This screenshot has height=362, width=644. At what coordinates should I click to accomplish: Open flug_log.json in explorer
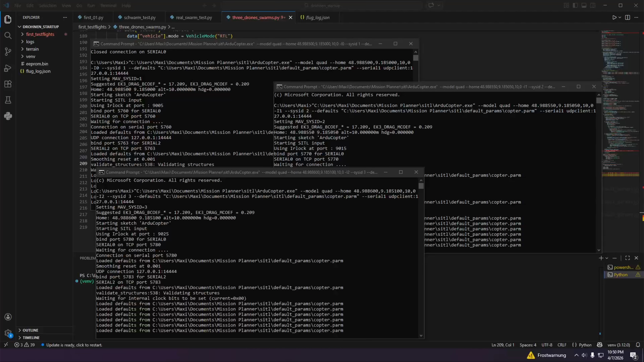tap(38, 71)
